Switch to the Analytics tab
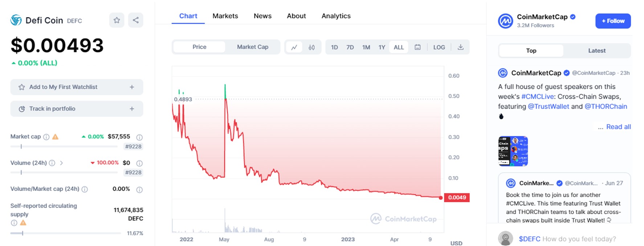Screen dimensions: 644x246 coord(336,16)
